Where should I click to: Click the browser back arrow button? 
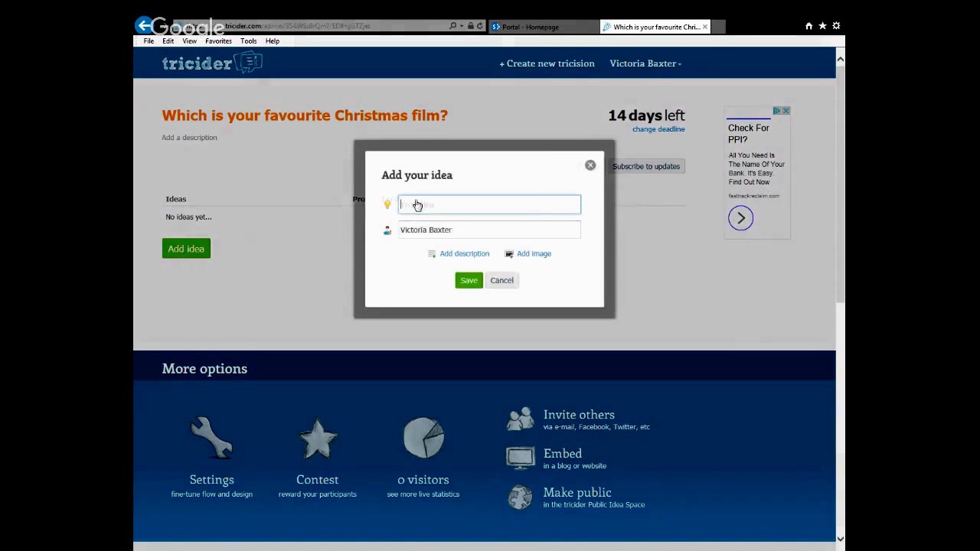[x=144, y=25]
